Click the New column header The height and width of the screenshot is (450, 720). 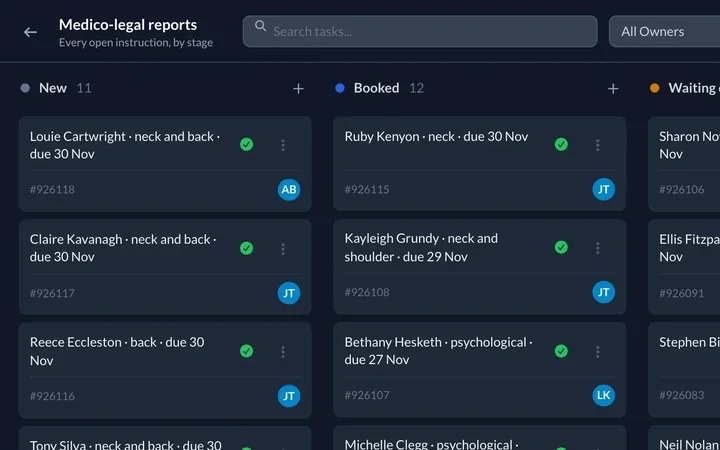pos(53,88)
